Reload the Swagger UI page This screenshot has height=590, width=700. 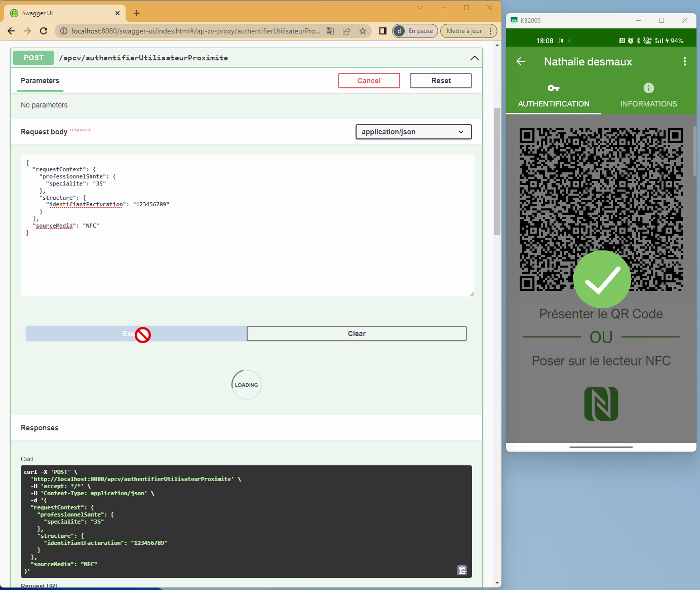tap(44, 31)
